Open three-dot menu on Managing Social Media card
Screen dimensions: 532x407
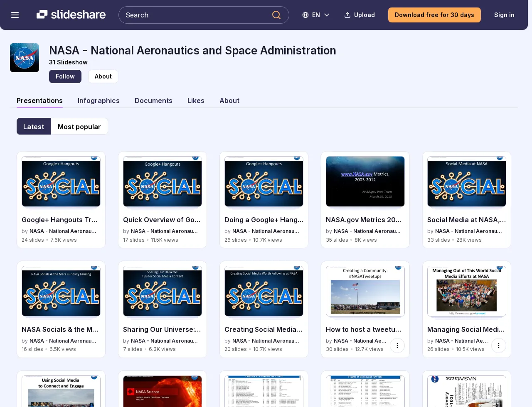click(499, 346)
